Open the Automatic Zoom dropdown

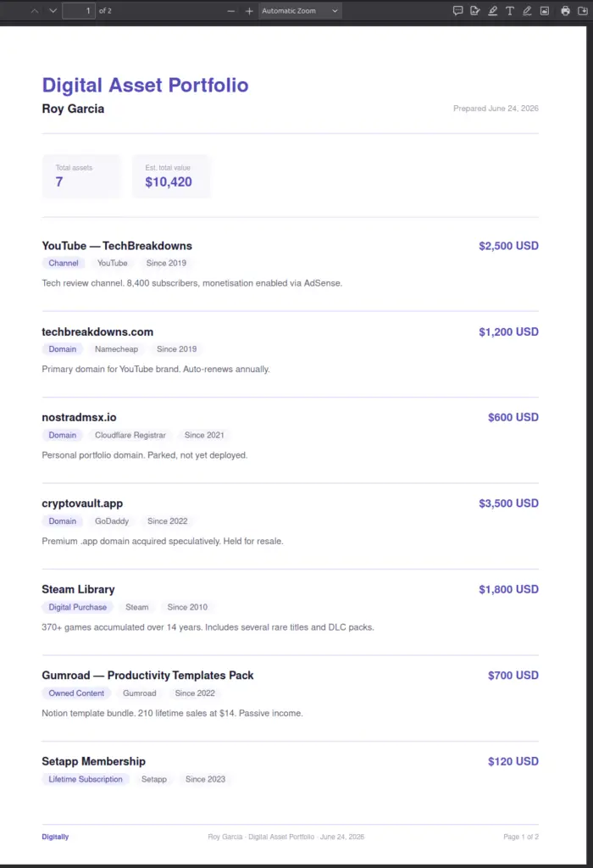pos(300,10)
